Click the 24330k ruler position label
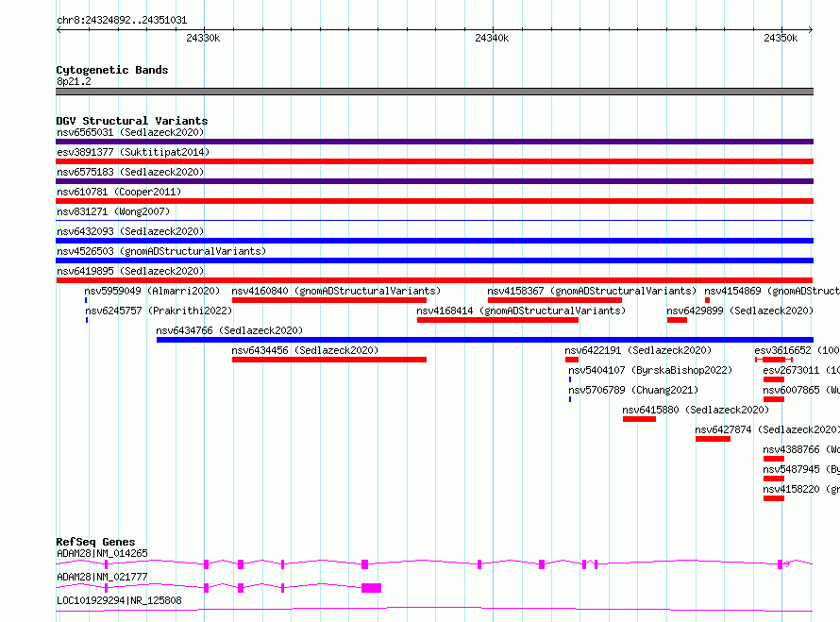Image resolution: width=840 pixels, height=622 pixels. coord(203,38)
